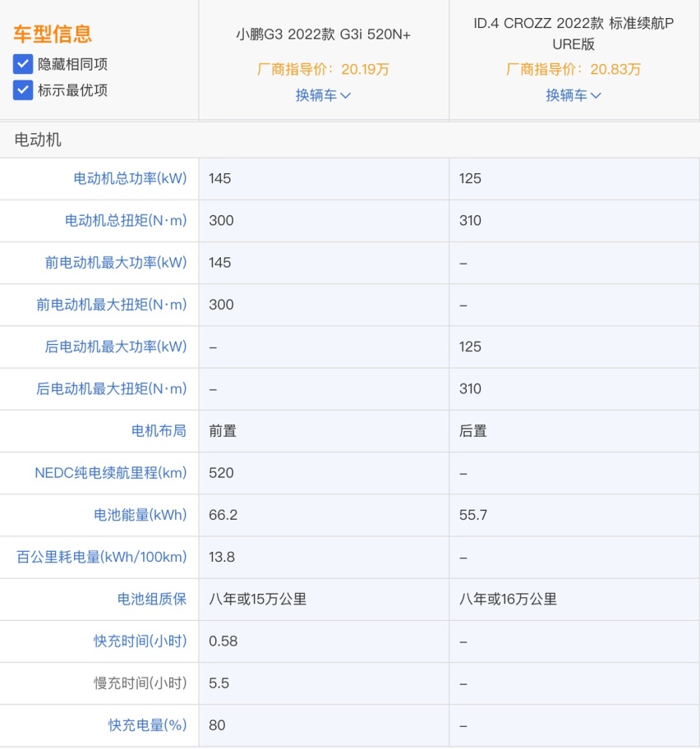Select value 145 in 电动机总功率 row
This screenshot has width=700, height=749.
click(x=220, y=179)
